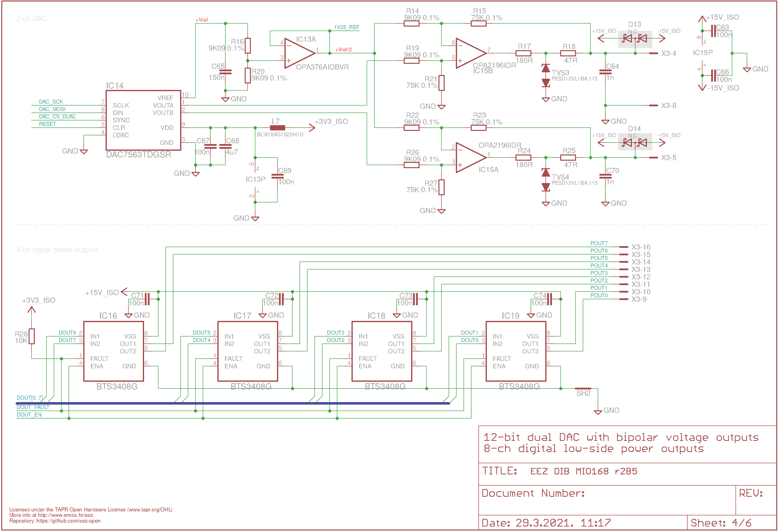
Task: Click the +Vref/2 net label
Action: click(x=344, y=50)
